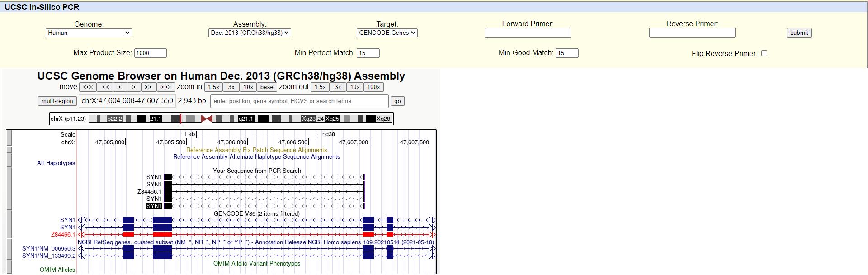Open Your Sequence from PCR Search track
Image resolution: width=868 pixels, height=275 pixels.
click(x=257, y=171)
